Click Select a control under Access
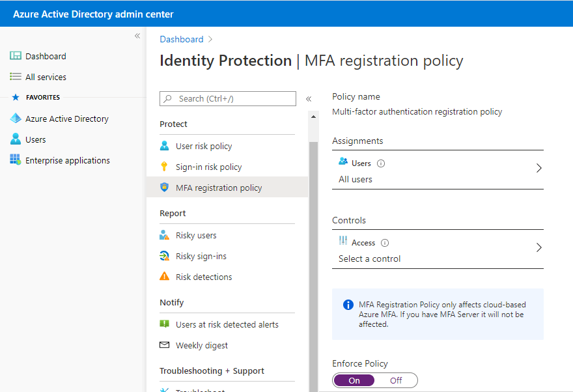This screenshot has width=573, height=392. [x=369, y=259]
